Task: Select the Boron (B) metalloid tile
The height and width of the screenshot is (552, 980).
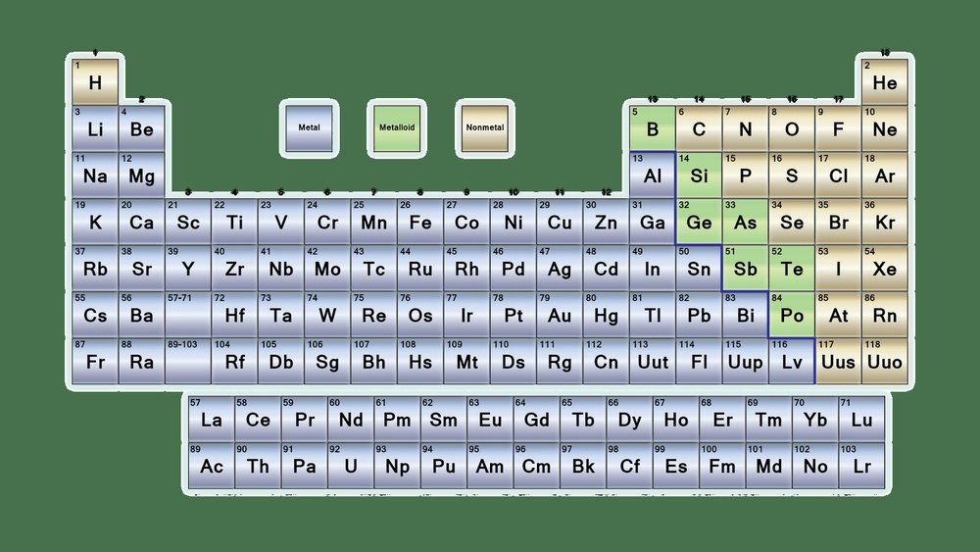Action: 653,128
